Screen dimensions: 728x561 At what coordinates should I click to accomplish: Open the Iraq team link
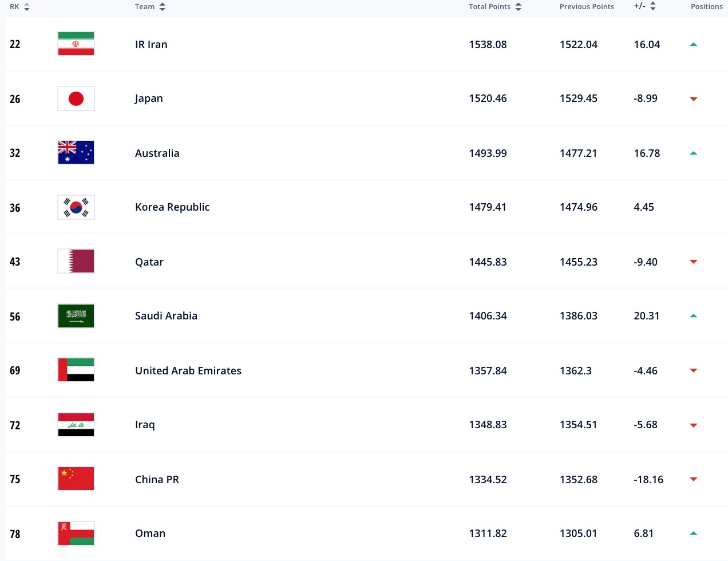pyautogui.click(x=145, y=425)
